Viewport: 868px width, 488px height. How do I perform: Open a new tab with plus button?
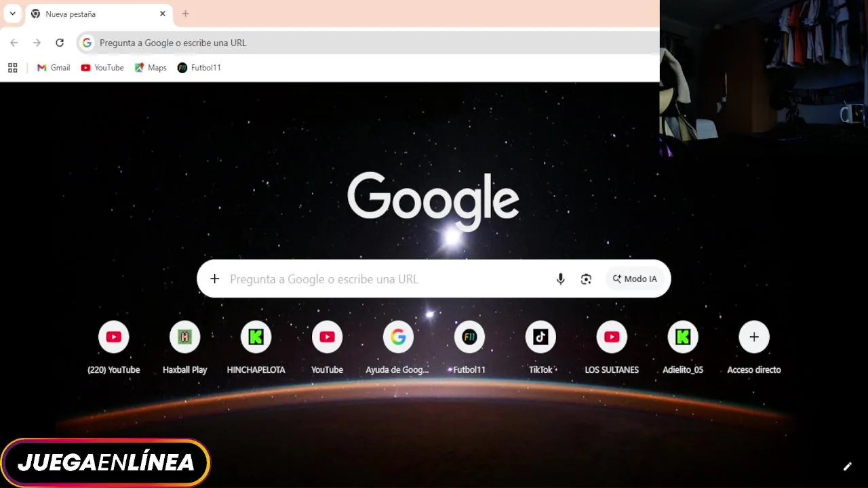(185, 14)
